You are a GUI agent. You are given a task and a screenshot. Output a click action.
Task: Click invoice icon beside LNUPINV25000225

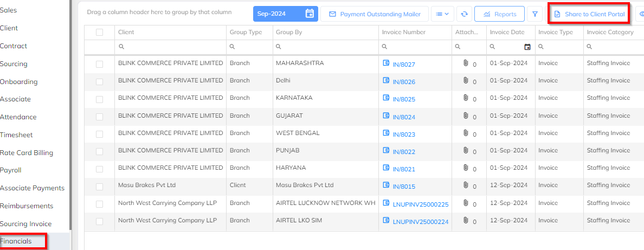tap(387, 203)
